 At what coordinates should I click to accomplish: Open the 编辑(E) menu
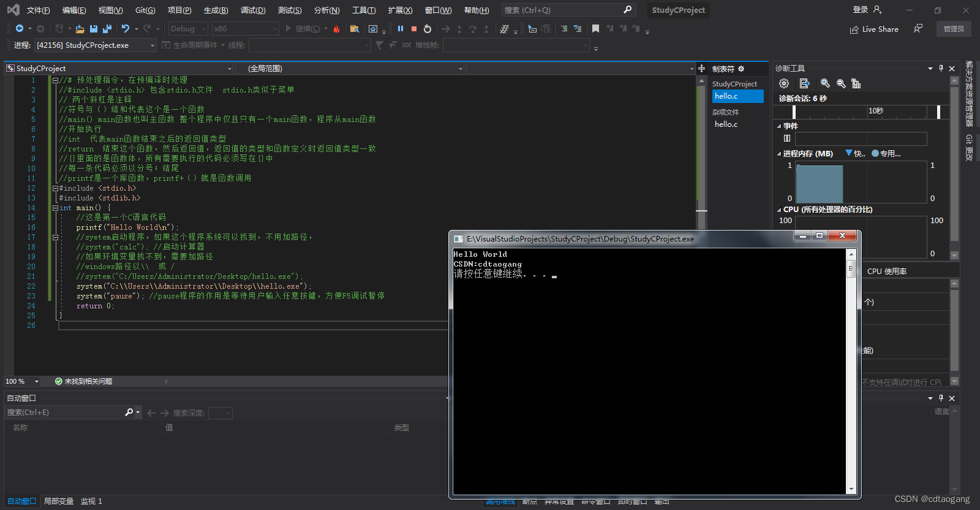click(x=74, y=10)
